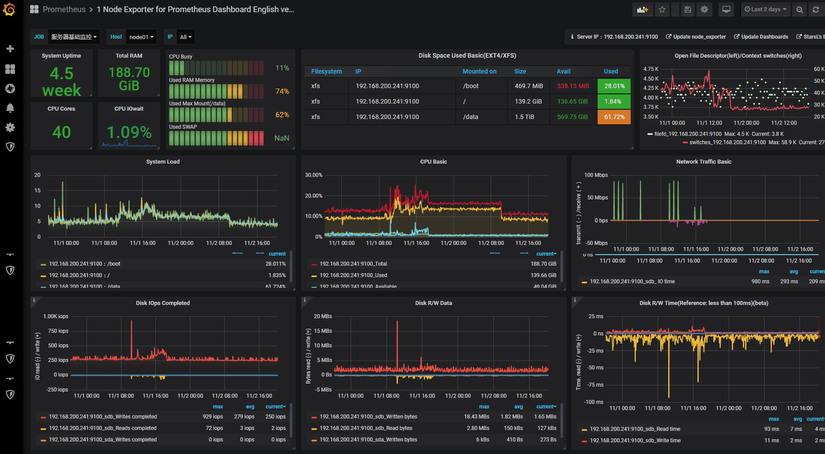Sort table by the Used column header

(x=611, y=71)
